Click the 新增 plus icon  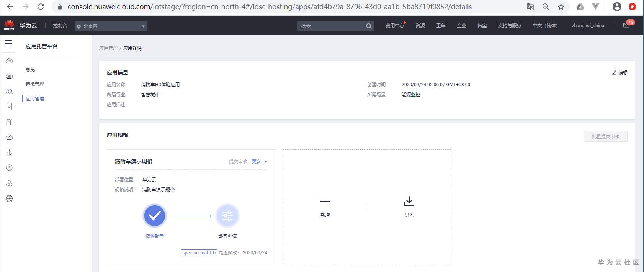click(x=325, y=202)
